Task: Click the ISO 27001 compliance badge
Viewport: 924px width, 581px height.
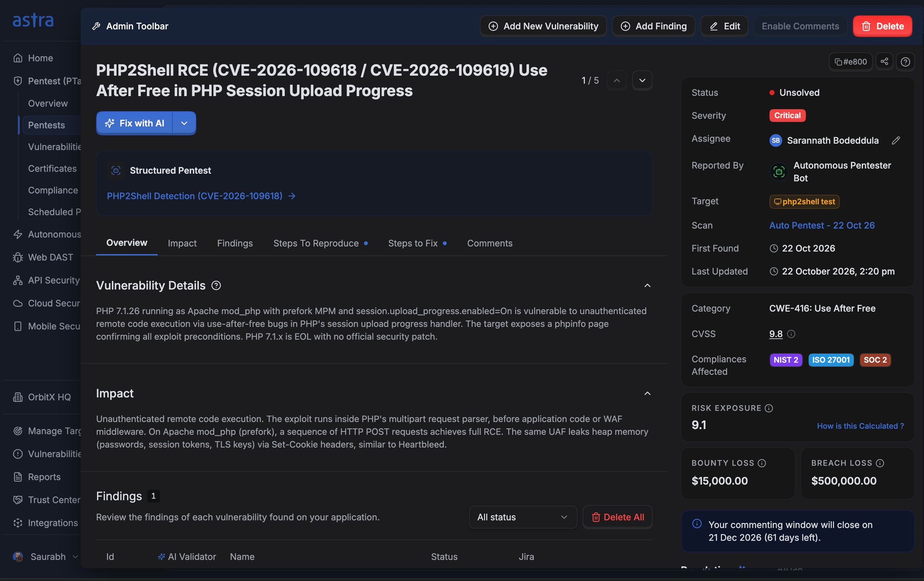Action: pos(831,360)
